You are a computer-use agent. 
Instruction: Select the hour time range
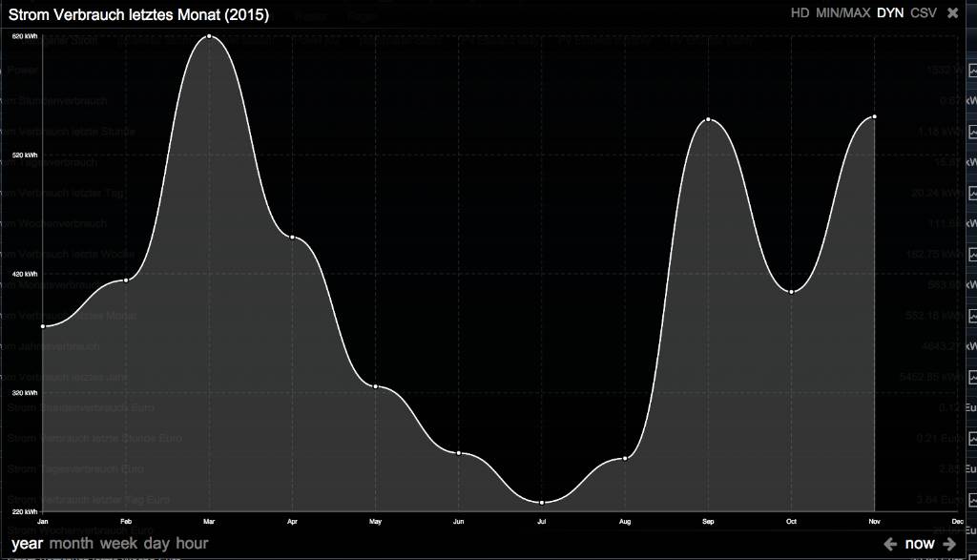tap(192, 544)
